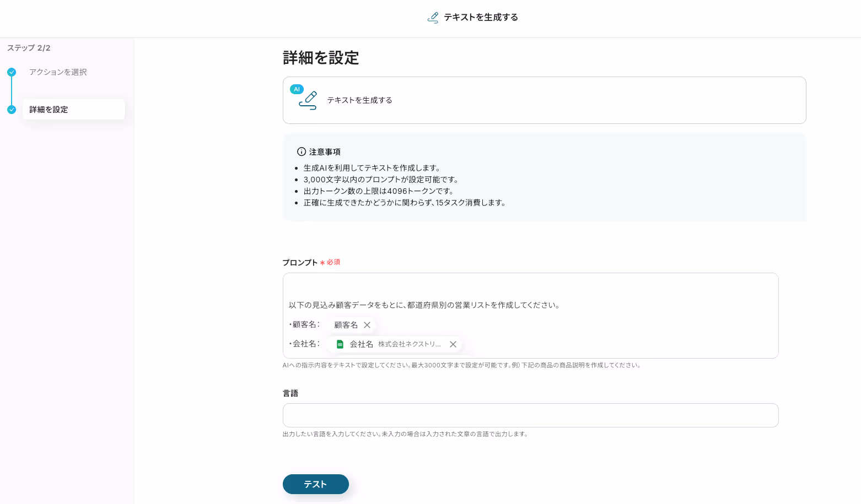The image size is (861, 504).
Task: Click the ・会社名: label in the prompt
Action: click(304, 344)
